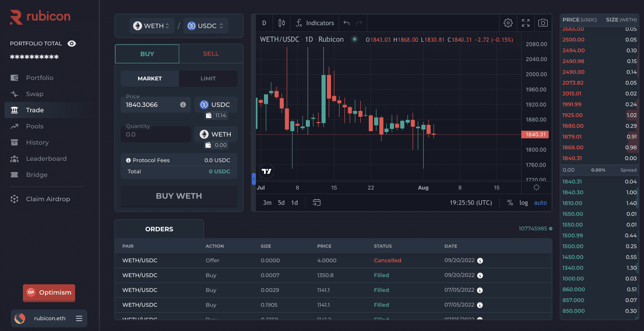Click the TradingView logo on the chart
This screenshot has width=644, height=331.
(267, 171)
